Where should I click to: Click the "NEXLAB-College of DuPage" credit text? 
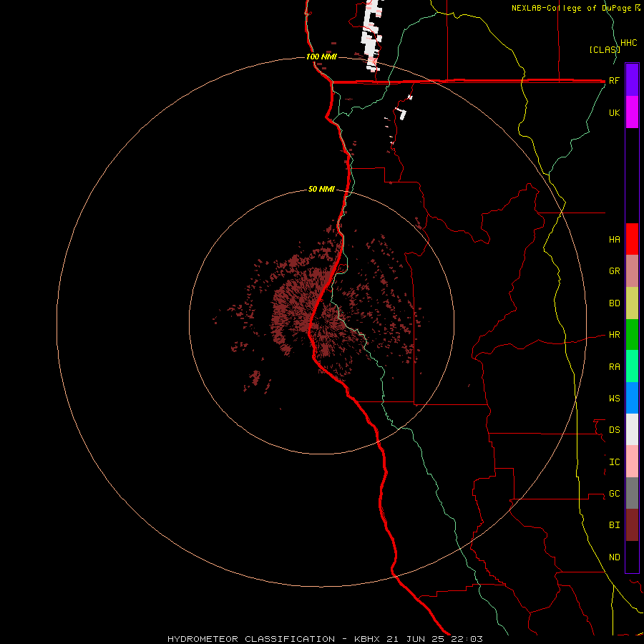pos(571,8)
